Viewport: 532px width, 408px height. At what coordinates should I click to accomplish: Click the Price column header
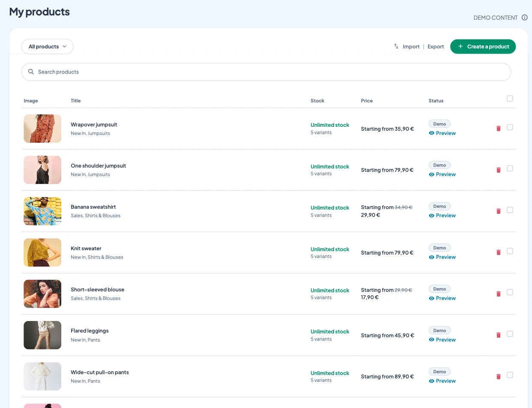click(367, 101)
